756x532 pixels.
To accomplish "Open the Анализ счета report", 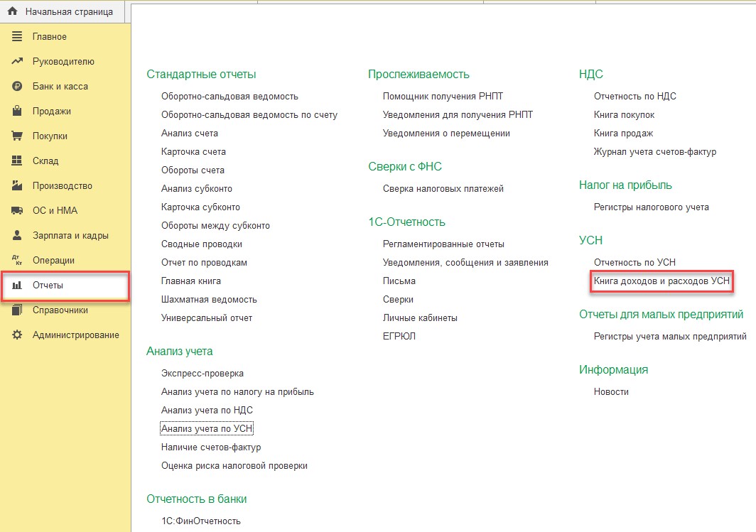I will (190, 133).
